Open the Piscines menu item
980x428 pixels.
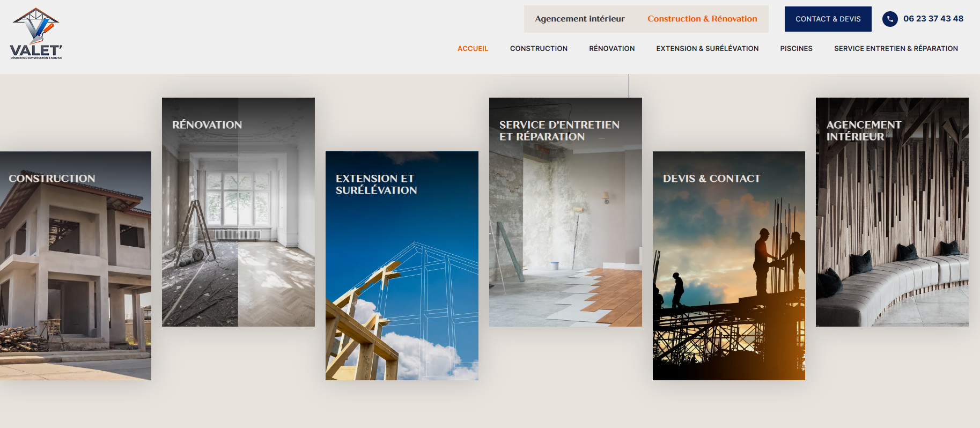(796, 48)
